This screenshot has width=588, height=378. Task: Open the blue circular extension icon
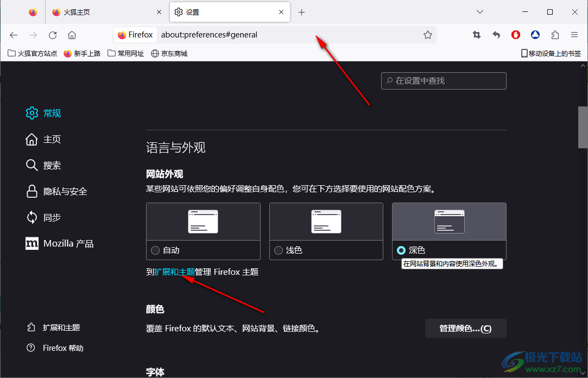(535, 35)
